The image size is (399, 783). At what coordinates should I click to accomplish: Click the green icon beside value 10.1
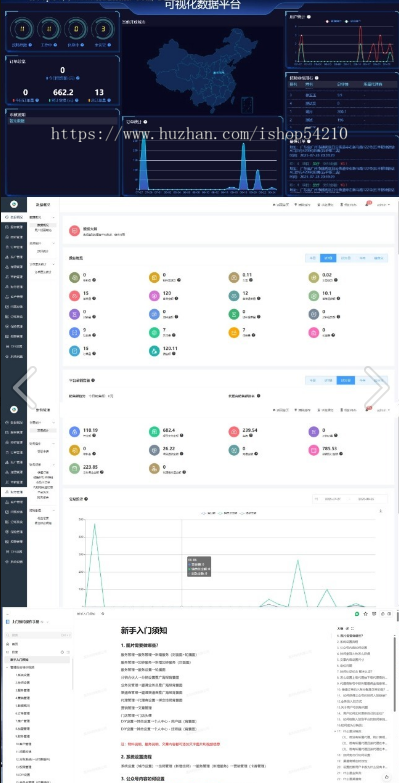click(x=314, y=296)
